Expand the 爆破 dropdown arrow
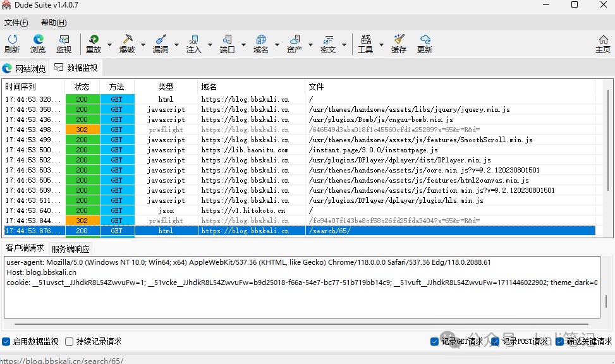The height and width of the screenshot is (364, 615). click(143, 44)
